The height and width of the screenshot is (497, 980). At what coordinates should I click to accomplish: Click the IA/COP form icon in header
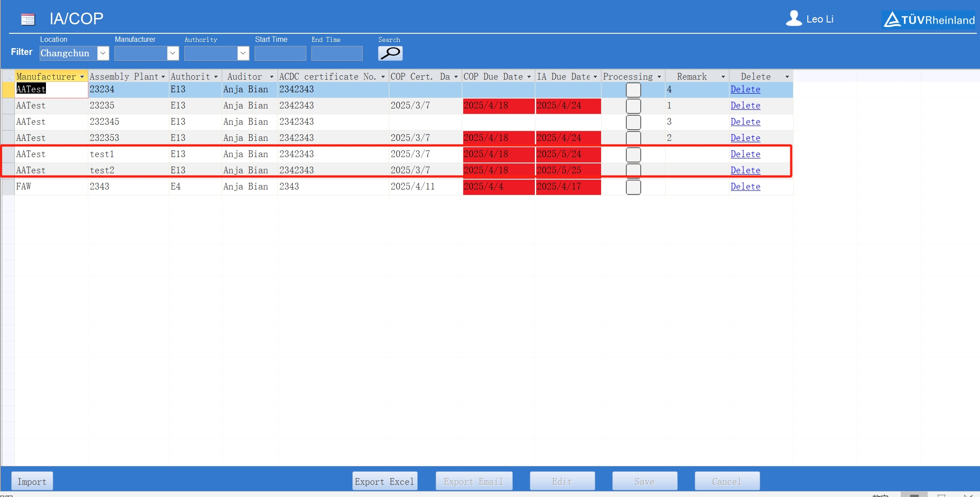pyautogui.click(x=28, y=19)
